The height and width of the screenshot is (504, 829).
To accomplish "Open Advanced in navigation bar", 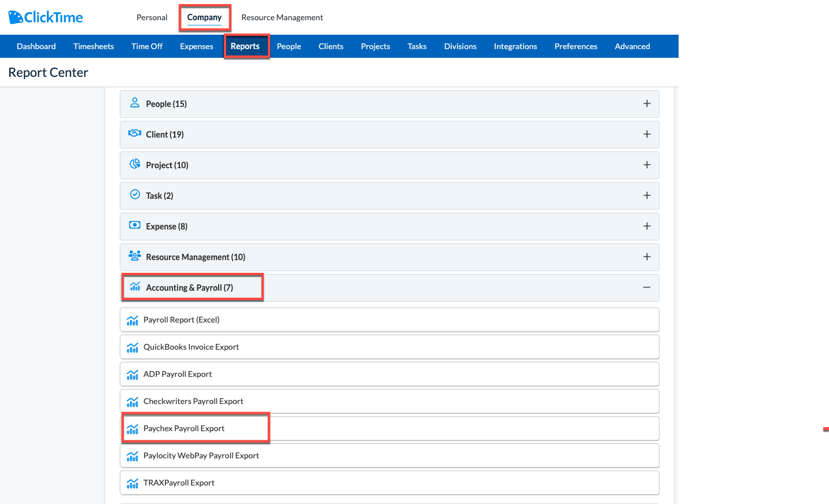I will coord(632,46).
